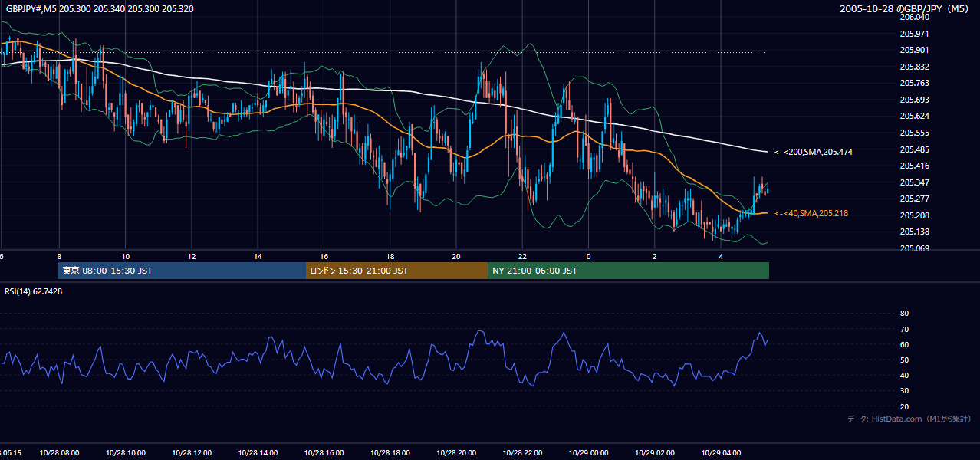
Task: Click hour tick 14 below price chart
Action: point(258,256)
